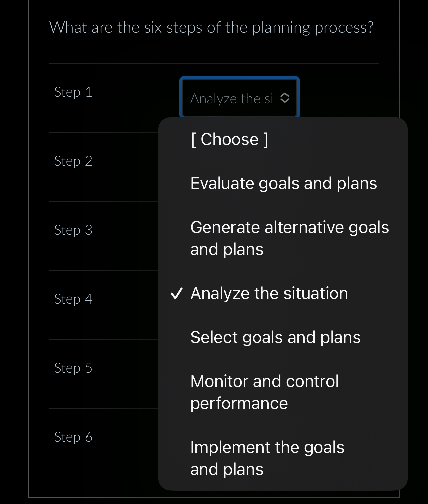Choose Generate alternative goals and plans
Viewport: 428px width, 504px height.
pyautogui.click(x=289, y=237)
